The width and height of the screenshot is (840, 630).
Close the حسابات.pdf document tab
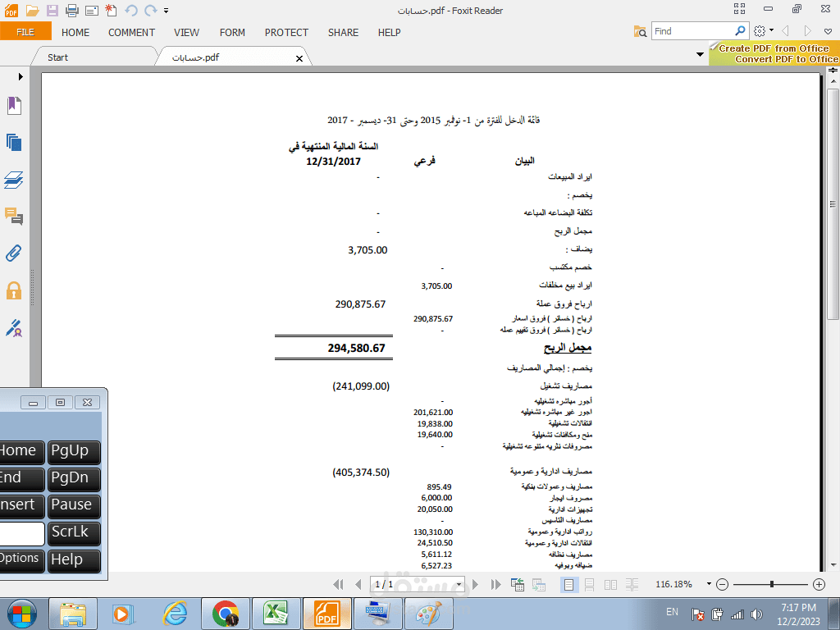coord(299,58)
